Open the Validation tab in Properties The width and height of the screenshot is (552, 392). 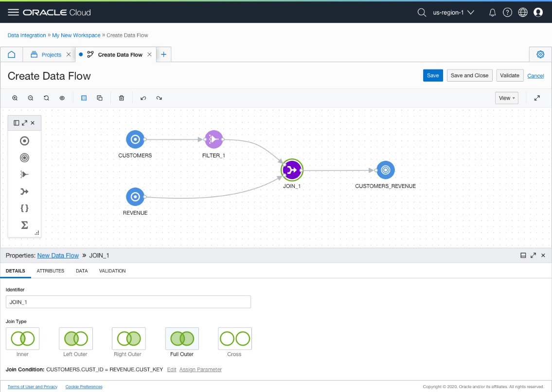click(x=112, y=271)
